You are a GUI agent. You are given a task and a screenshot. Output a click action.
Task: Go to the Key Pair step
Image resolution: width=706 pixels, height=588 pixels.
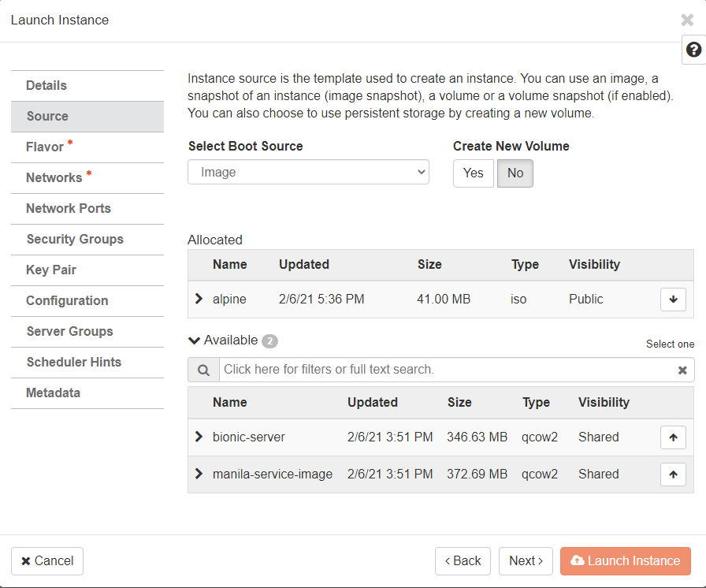(51, 270)
